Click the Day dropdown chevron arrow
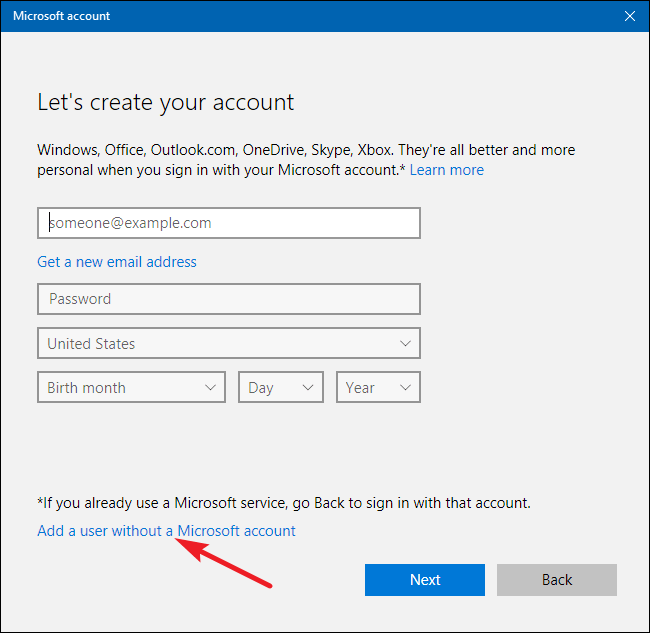The height and width of the screenshot is (633, 650). click(308, 388)
